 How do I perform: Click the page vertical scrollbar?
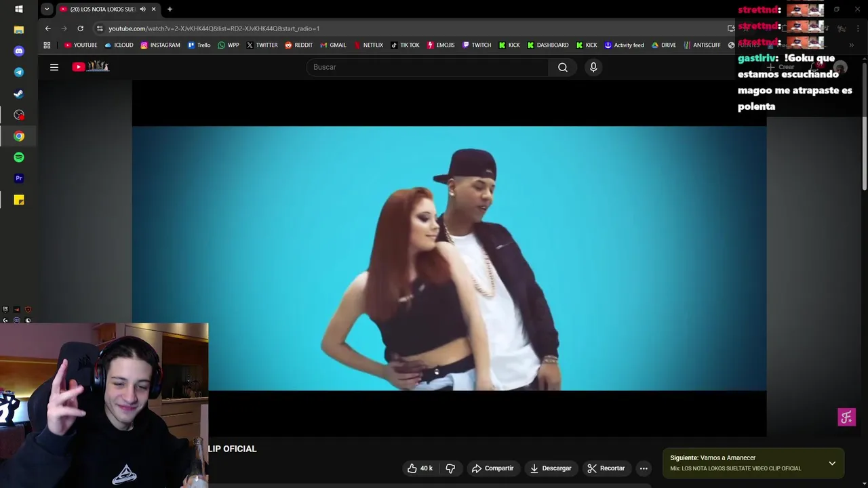pos(864,126)
